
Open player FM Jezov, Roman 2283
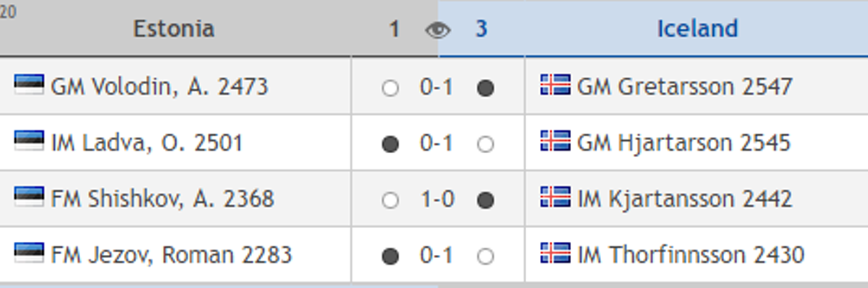point(171,255)
